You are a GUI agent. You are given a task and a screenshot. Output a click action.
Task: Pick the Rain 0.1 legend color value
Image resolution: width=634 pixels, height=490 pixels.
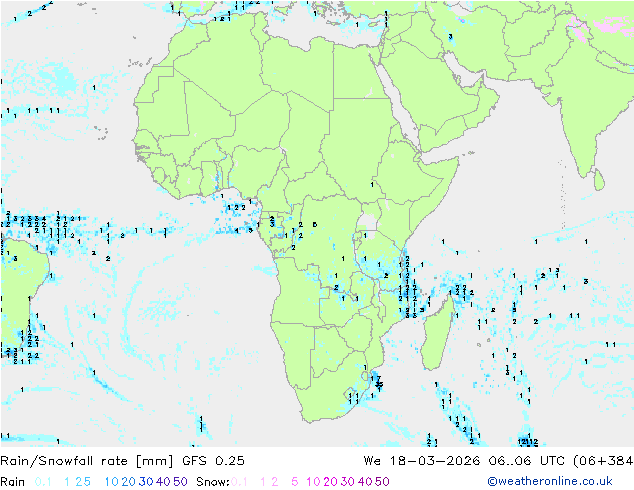pyautogui.click(x=43, y=482)
